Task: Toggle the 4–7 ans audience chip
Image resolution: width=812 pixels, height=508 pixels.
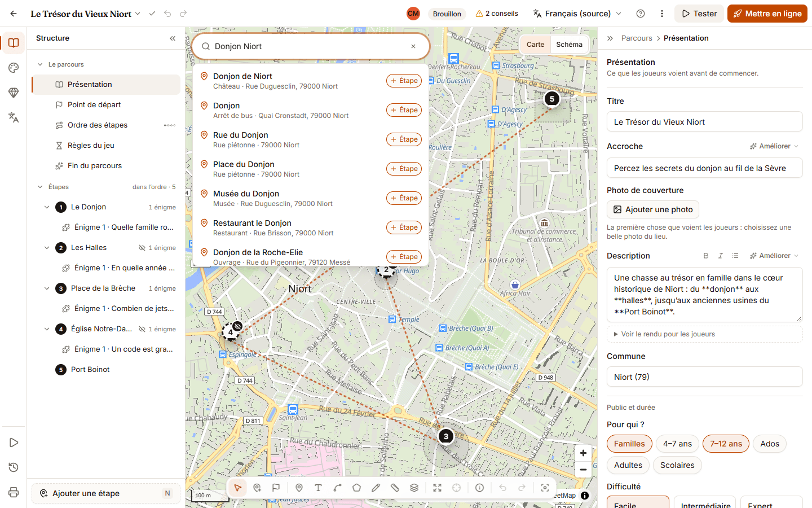Action: click(677, 444)
